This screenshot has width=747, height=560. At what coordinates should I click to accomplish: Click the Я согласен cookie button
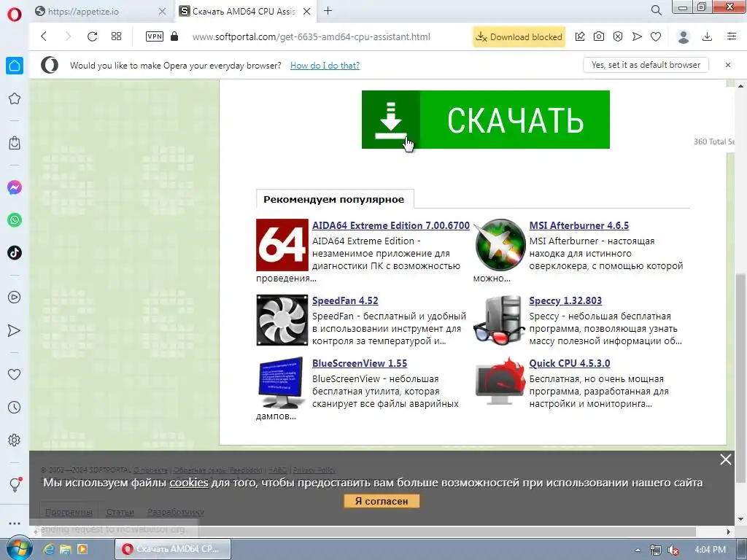tap(382, 501)
